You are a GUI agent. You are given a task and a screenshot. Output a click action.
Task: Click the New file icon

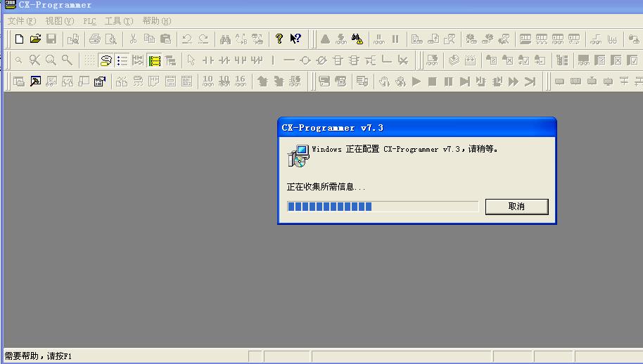[19, 39]
